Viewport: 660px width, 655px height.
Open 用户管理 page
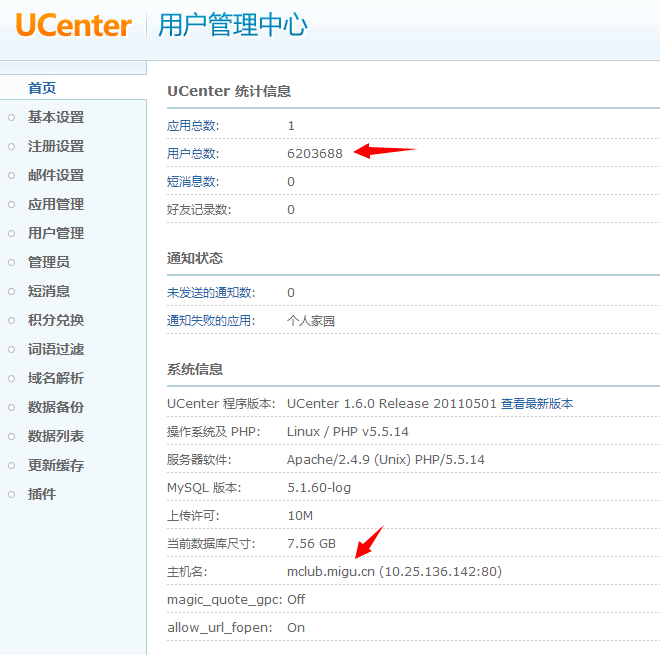point(56,233)
